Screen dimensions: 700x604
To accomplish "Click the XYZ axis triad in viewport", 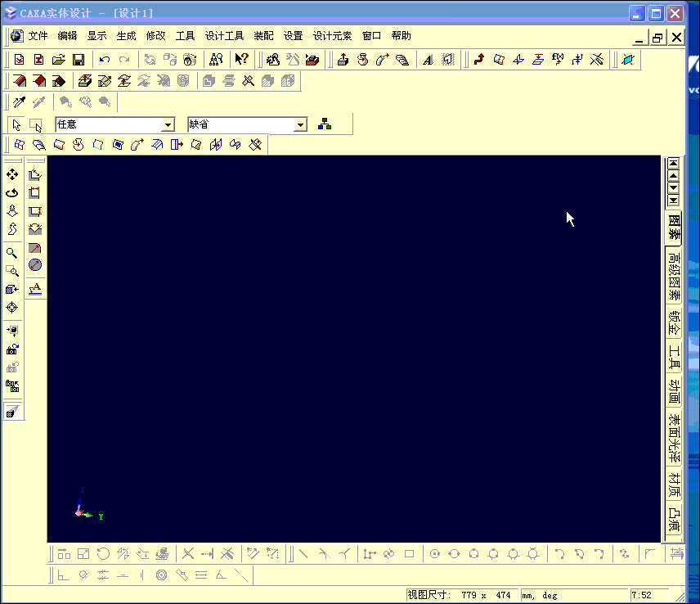I will [89, 504].
